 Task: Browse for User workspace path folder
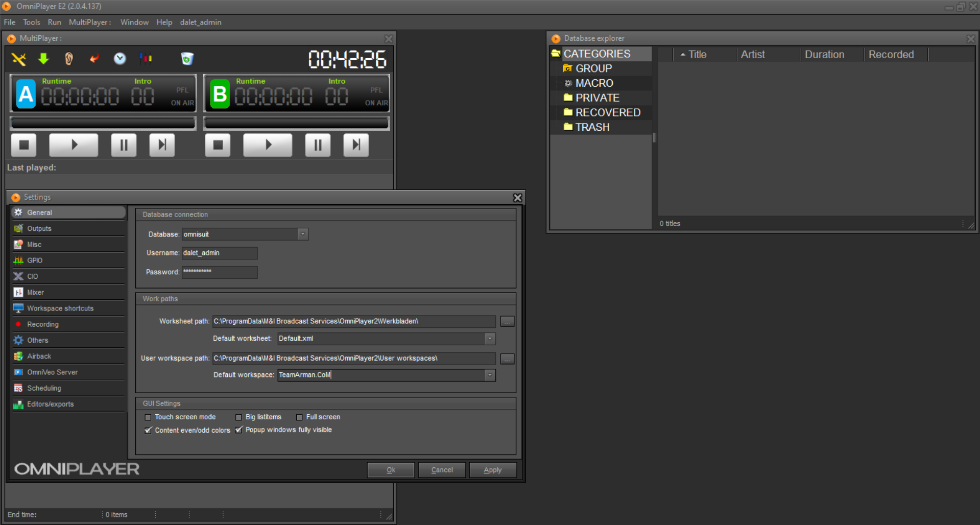click(507, 359)
